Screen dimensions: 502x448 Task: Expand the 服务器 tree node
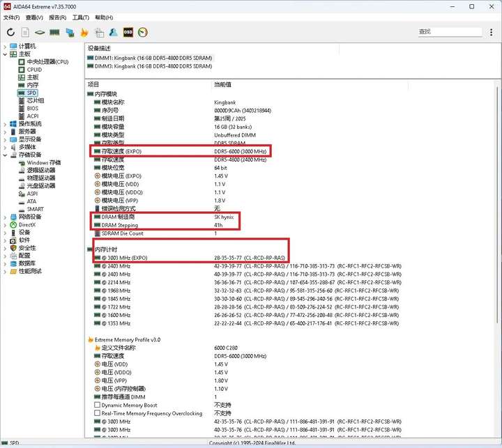[x=5, y=132]
